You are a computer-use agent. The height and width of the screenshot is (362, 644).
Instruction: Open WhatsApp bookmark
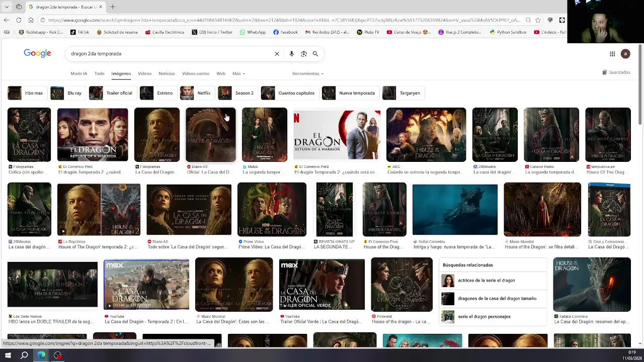[x=253, y=32]
